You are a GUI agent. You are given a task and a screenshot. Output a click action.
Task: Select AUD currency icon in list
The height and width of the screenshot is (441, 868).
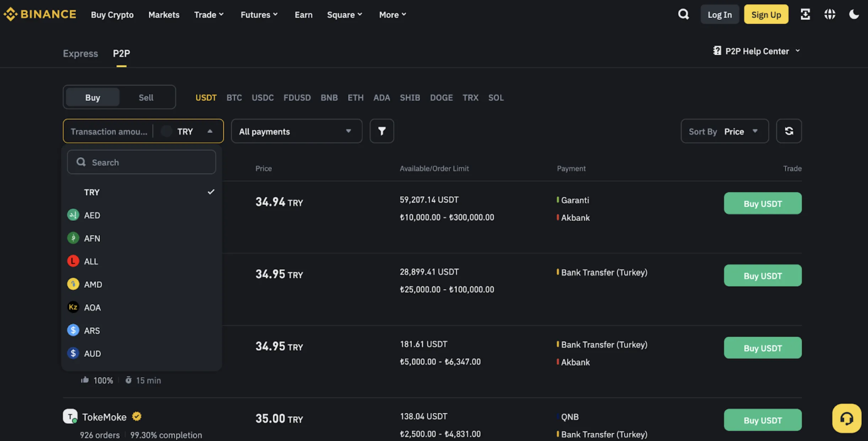(x=73, y=353)
